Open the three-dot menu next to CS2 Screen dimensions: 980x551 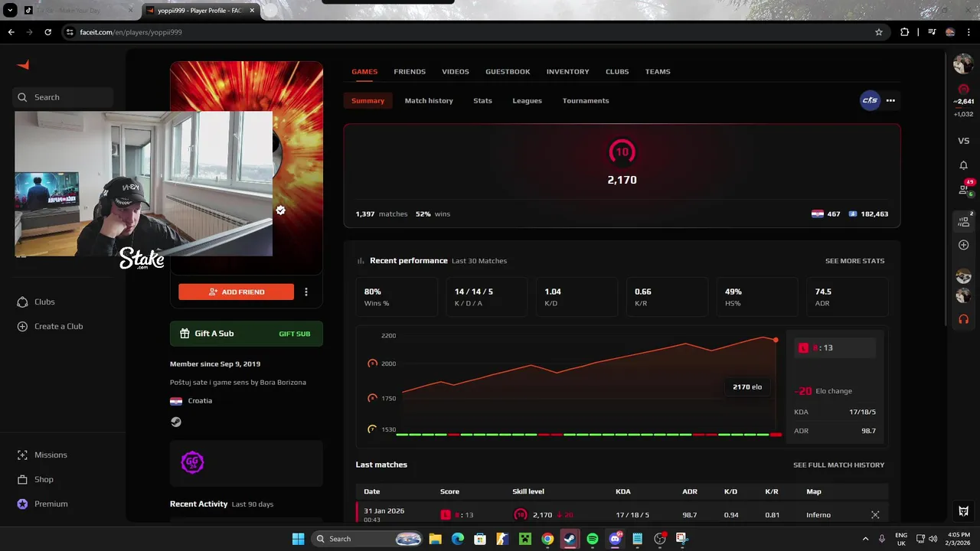(890, 100)
